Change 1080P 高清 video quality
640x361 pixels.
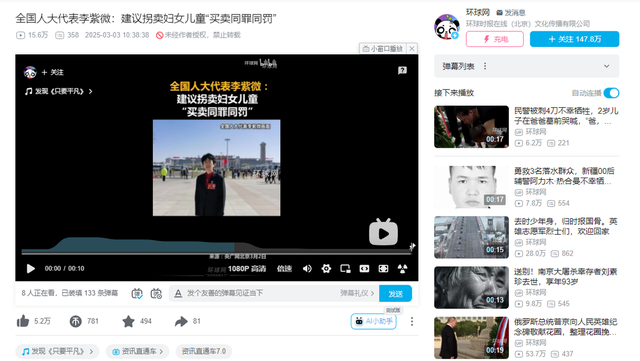247,269
